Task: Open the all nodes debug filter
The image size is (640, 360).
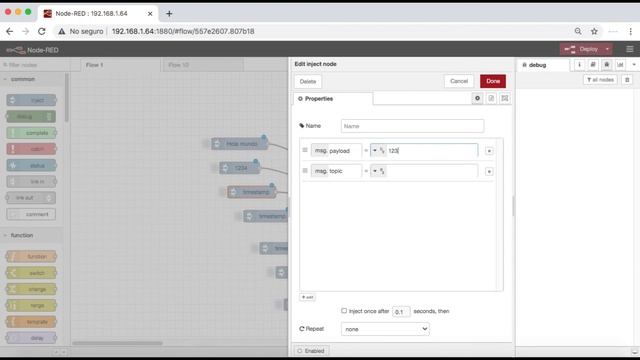Action: tap(600, 80)
